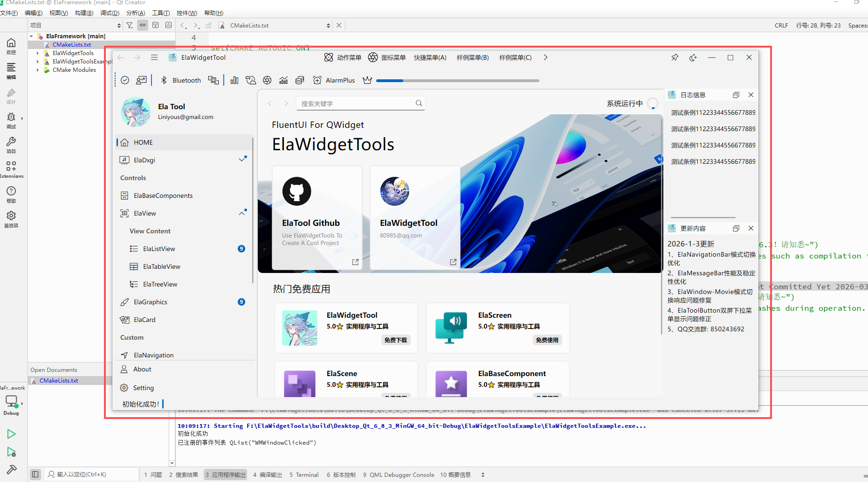Click 免费下载 button for ElaWidgetTool

(396, 340)
